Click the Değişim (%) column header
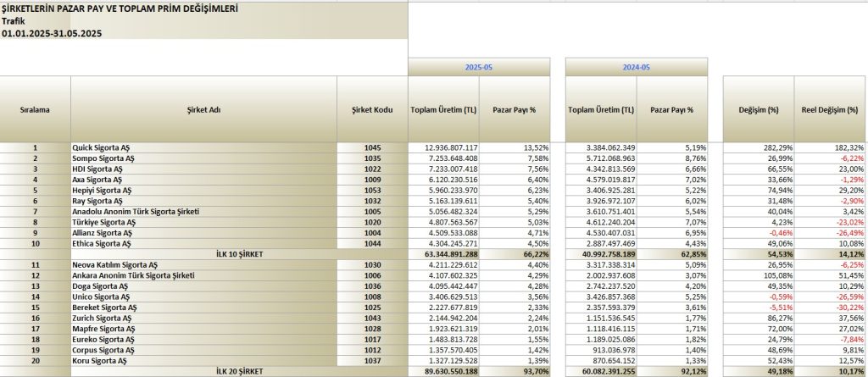This screenshot has width=868, height=377. 759,109
